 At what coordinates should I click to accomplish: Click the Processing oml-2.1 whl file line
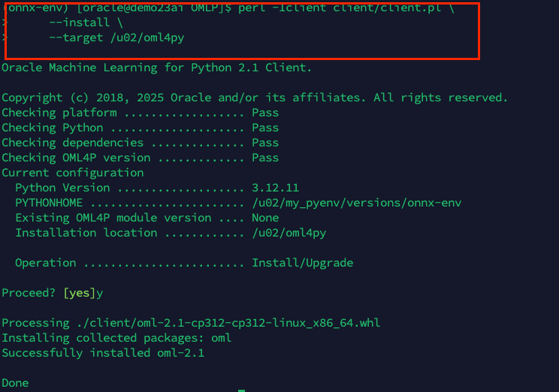191,323
